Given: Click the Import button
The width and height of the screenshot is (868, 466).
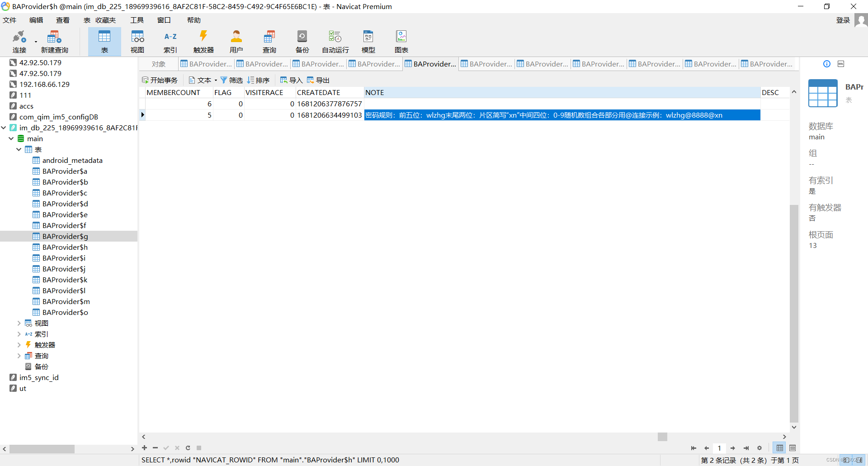Looking at the screenshot, I should click(x=291, y=80).
